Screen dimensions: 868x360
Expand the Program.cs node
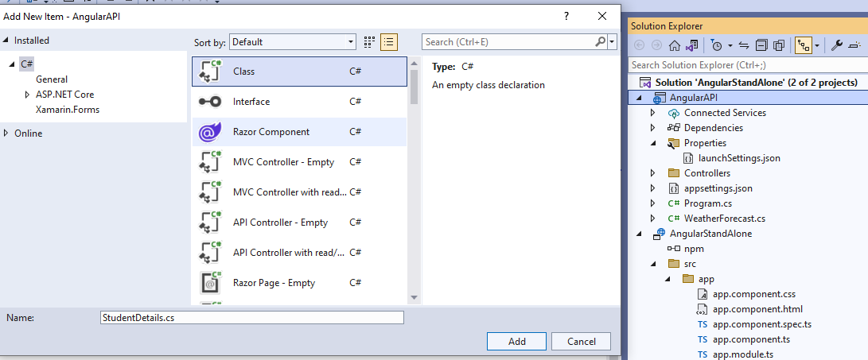(652, 203)
